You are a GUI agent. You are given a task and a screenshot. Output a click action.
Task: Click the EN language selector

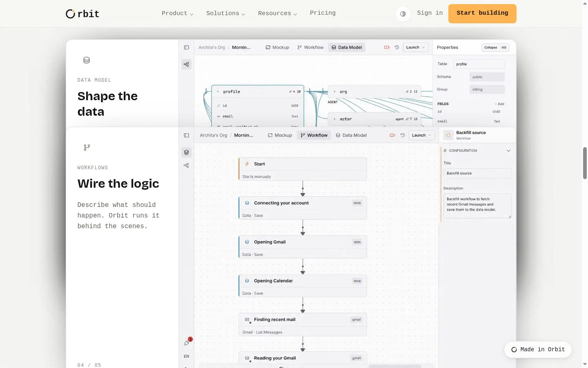(187, 357)
